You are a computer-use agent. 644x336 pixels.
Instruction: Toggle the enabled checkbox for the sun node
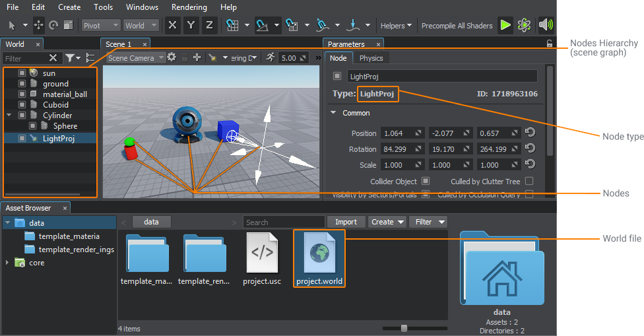point(22,73)
